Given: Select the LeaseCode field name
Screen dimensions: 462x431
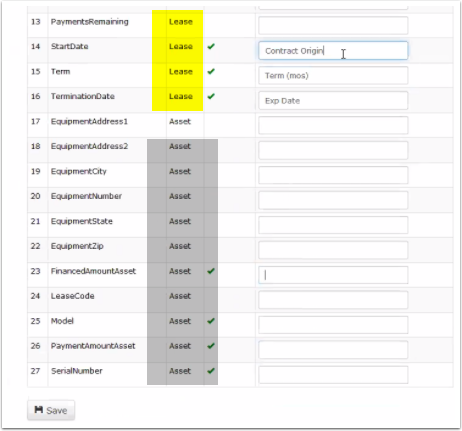Looking at the screenshot, I should pyautogui.click(x=72, y=296).
